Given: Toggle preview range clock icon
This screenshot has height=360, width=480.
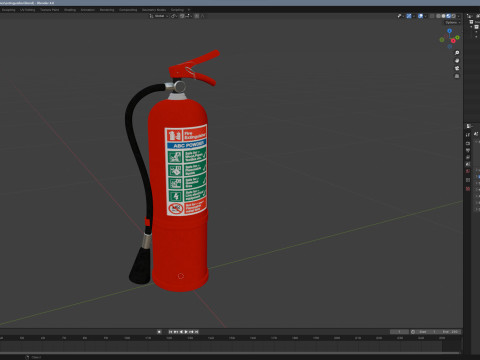Looking at the screenshot, I should tap(413, 332).
